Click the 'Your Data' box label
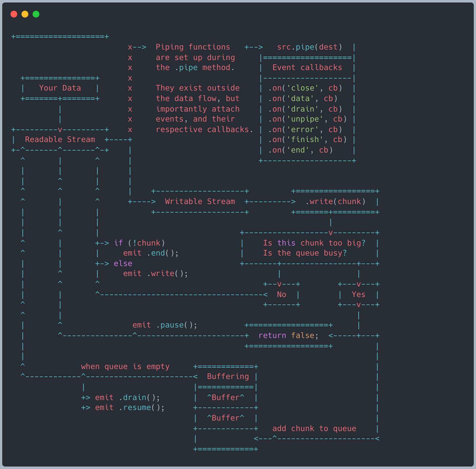Viewport: 476px width, 469px height. pyautogui.click(x=60, y=88)
